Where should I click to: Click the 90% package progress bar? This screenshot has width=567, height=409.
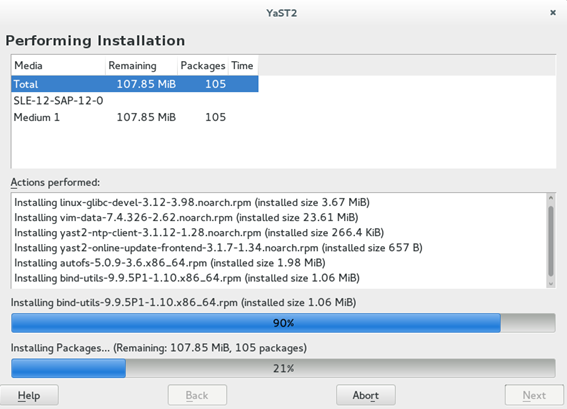pyautogui.click(x=283, y=323)
